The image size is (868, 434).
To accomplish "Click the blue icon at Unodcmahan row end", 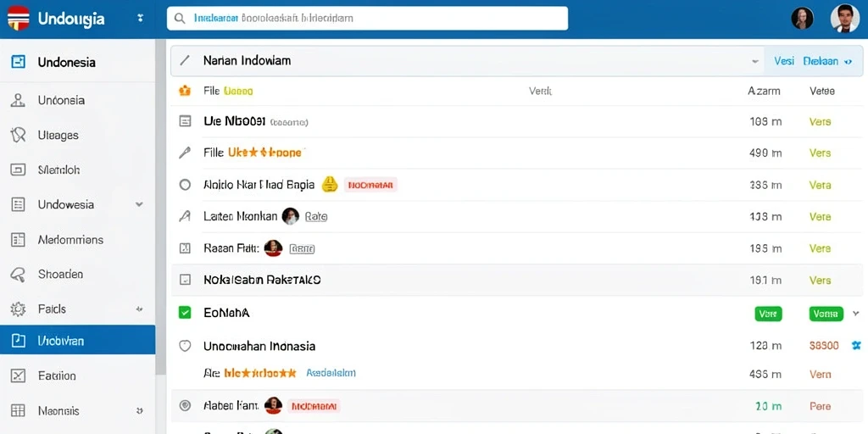I will 856,346.
